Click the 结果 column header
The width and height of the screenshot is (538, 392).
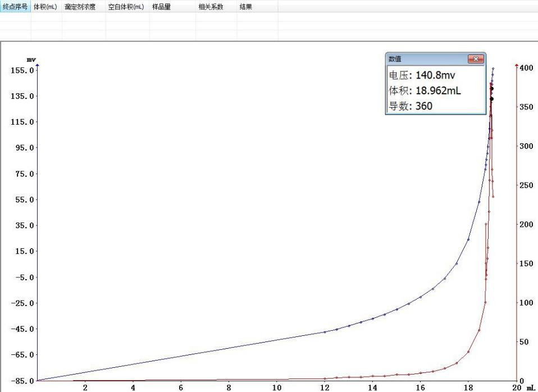click(x=246, y=7)
